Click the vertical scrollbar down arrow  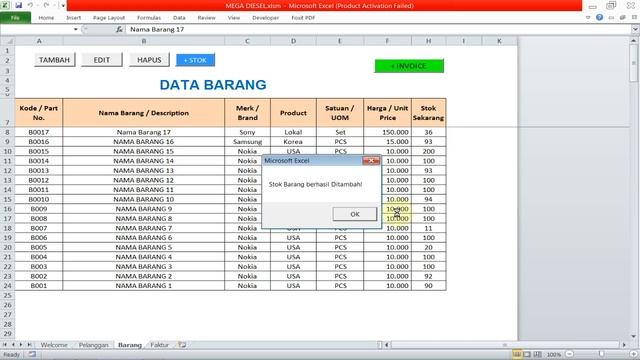pyautogui.click(x=633, y=336)
